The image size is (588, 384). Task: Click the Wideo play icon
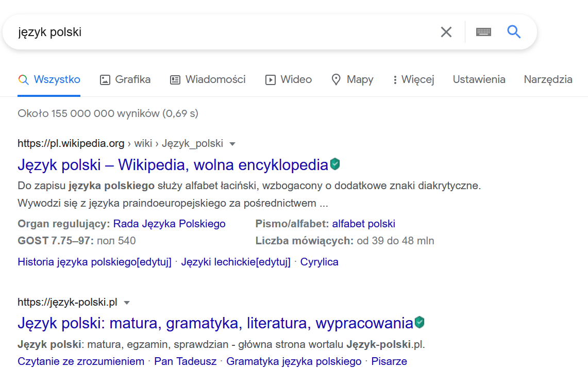click(x=270, y=79)
